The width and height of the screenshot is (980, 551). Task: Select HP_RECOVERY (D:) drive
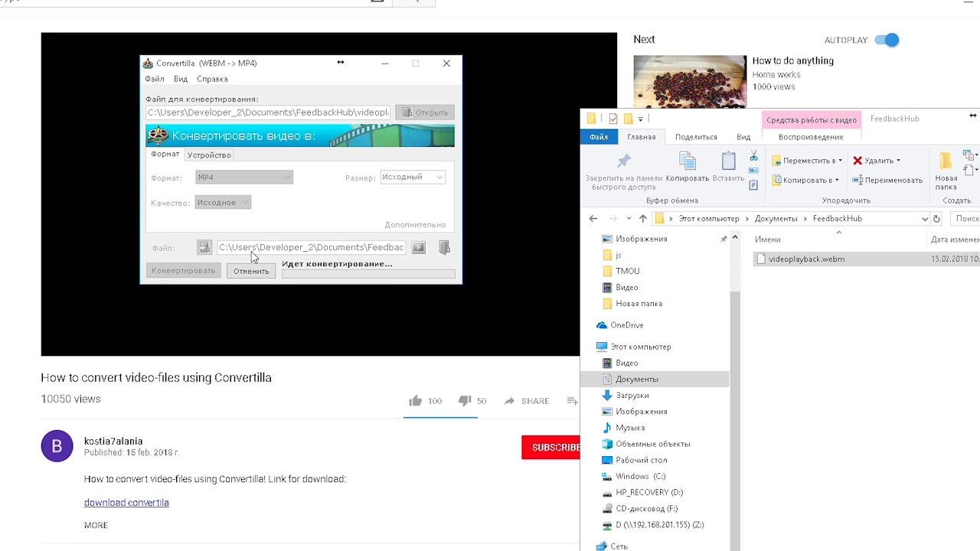(648, 493)
